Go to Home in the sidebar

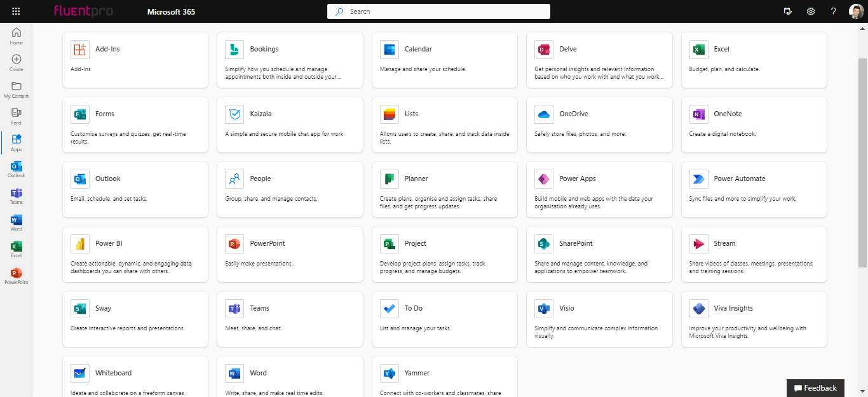(x=16, y=36)
